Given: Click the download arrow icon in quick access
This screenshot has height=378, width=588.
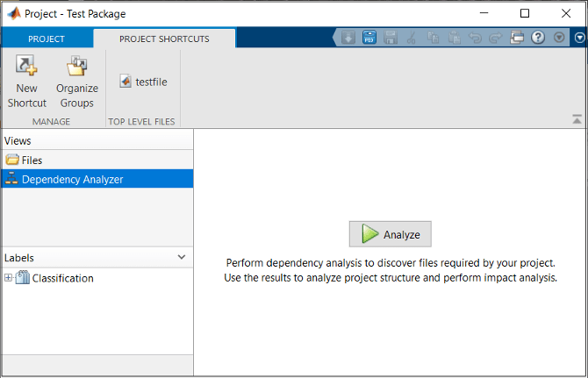Looking at the screenshot, I should click(348, 38).
